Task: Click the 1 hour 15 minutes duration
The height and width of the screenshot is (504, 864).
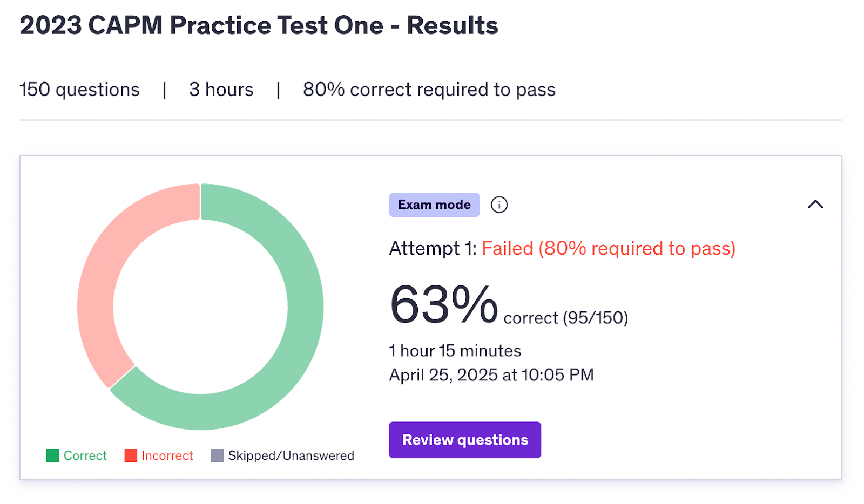Action: (455, 351)
